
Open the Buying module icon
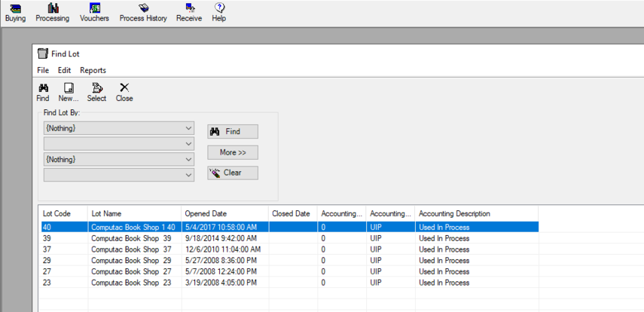pos(15,13)
